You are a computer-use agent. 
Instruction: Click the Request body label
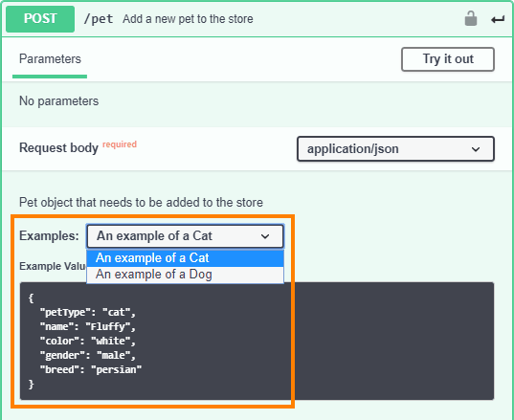click(58, 147)
